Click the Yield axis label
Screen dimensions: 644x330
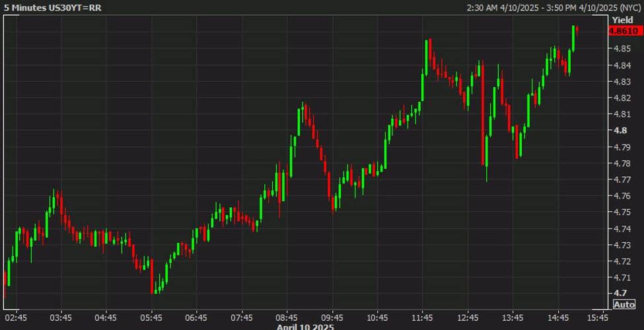623,20
